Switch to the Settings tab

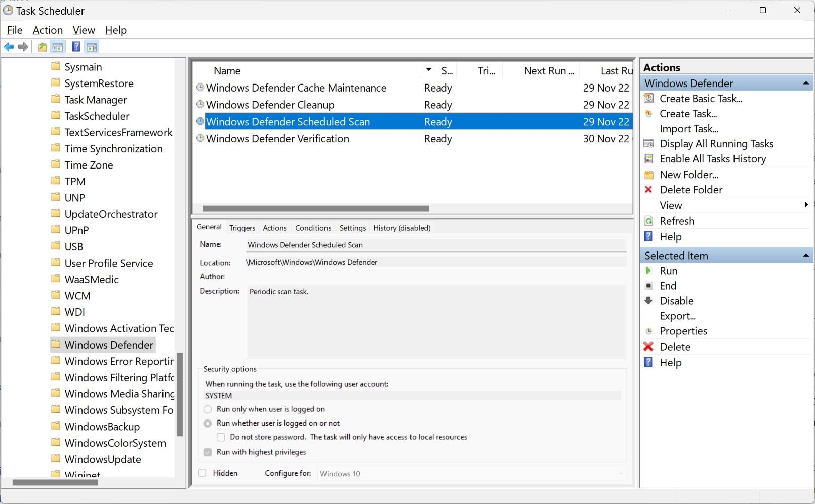pos(353,228)
